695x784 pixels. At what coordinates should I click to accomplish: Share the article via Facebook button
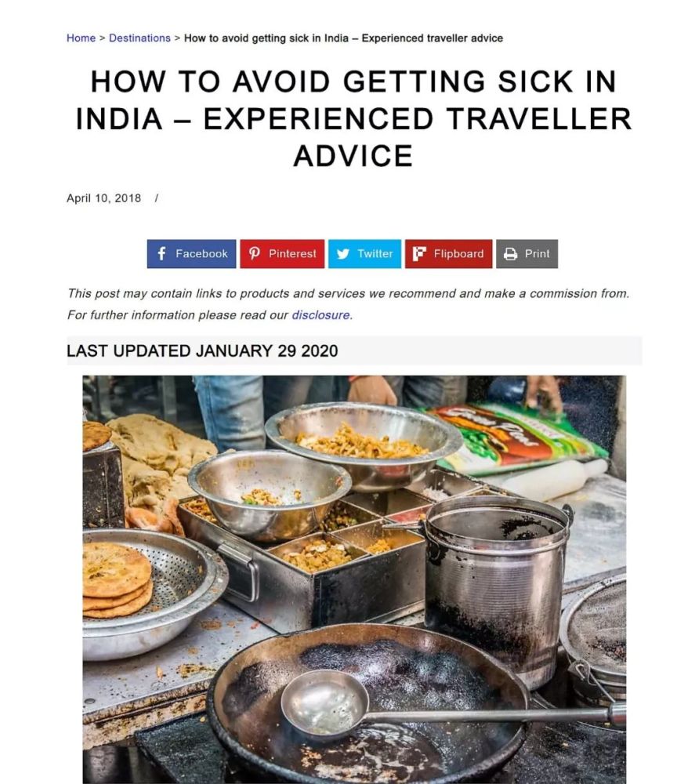[191, 254]
